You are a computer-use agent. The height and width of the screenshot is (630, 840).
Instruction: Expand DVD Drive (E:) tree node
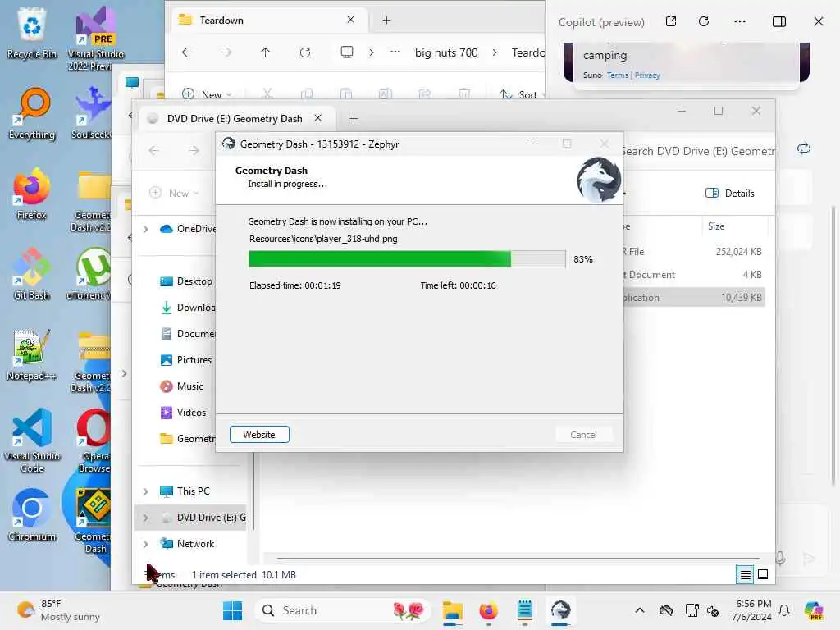click(x=145, y=517)
